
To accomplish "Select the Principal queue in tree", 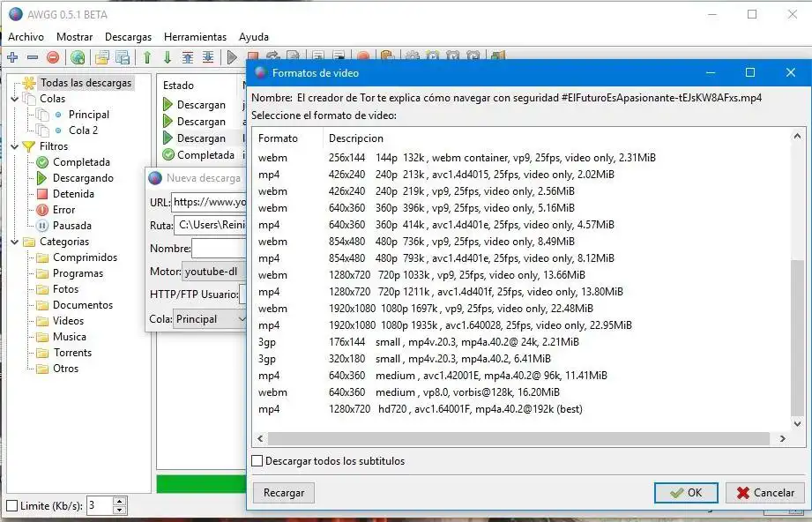I will click(x=88, y=115).
